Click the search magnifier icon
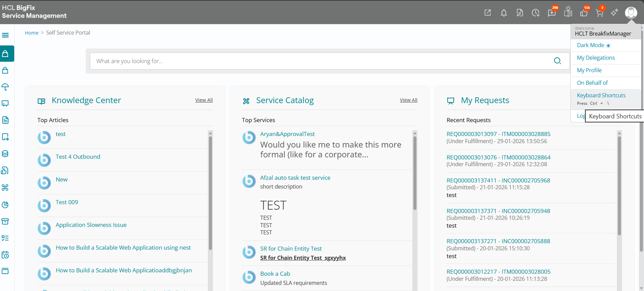This screenshot has height=291, width=644. tap(557, 61)
